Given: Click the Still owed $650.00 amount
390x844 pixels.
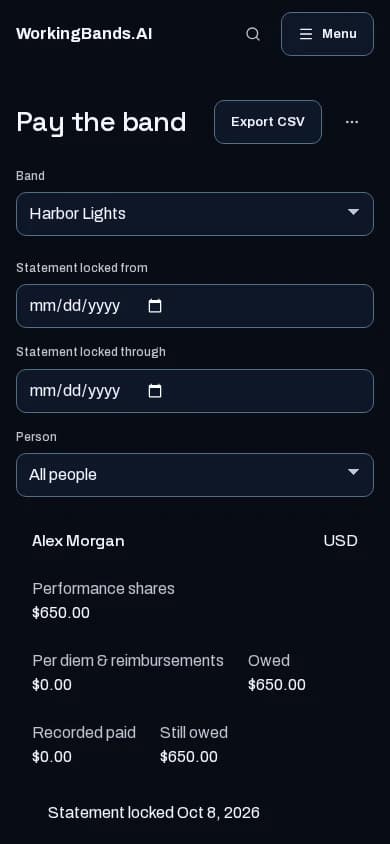Looking at the screenshot, I should pyautogui.click(x=189, y=757).
